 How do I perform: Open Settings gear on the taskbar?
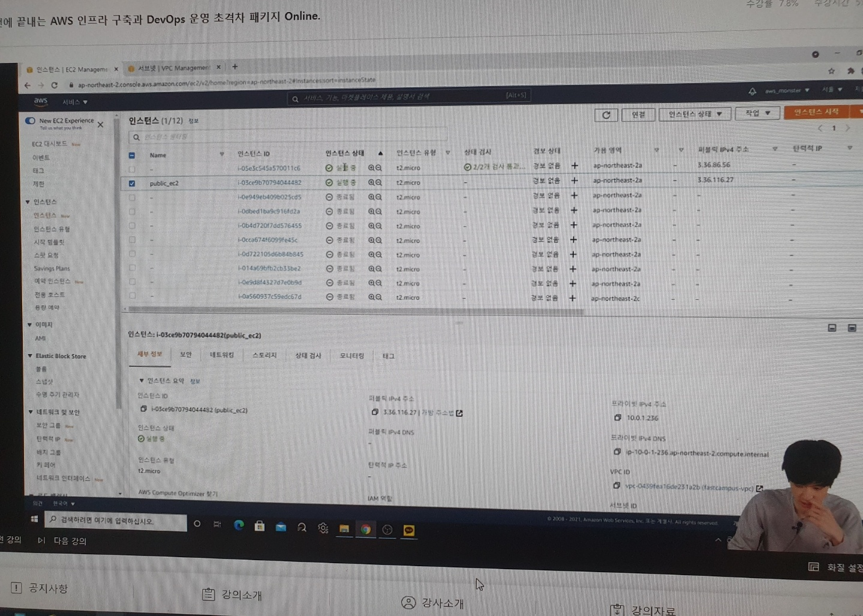[323, 528]
